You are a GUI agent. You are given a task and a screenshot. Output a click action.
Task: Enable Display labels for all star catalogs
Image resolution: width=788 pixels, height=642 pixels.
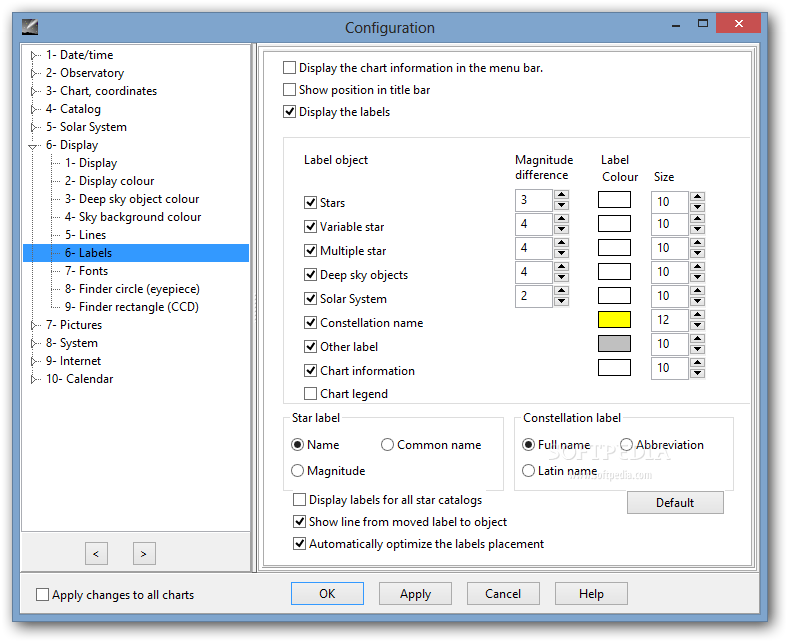pos(300,500)
